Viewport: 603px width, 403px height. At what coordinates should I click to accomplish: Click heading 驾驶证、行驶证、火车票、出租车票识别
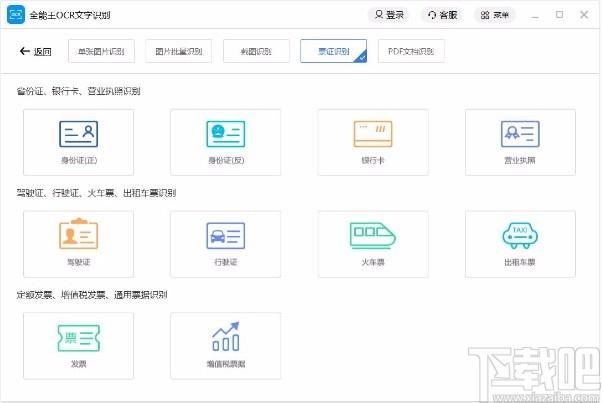(x=96, y=193)
